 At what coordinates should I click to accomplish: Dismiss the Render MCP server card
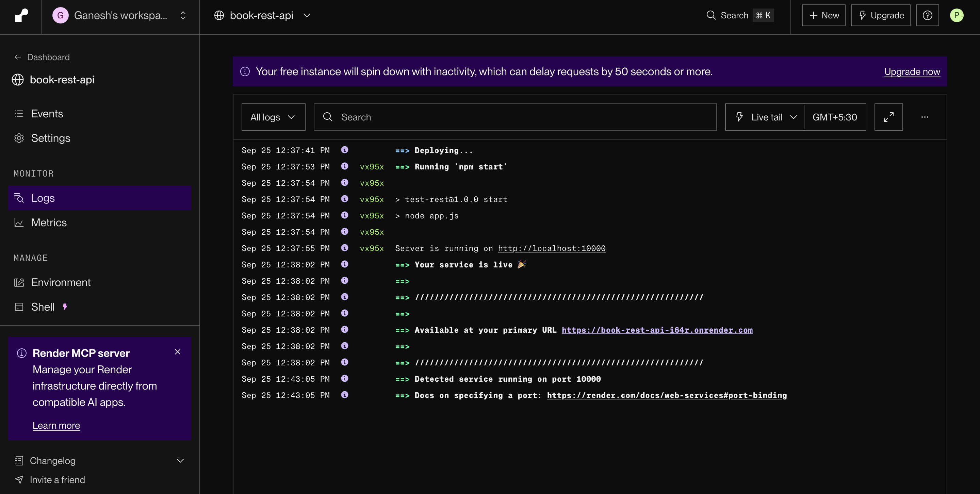point(178,352)
